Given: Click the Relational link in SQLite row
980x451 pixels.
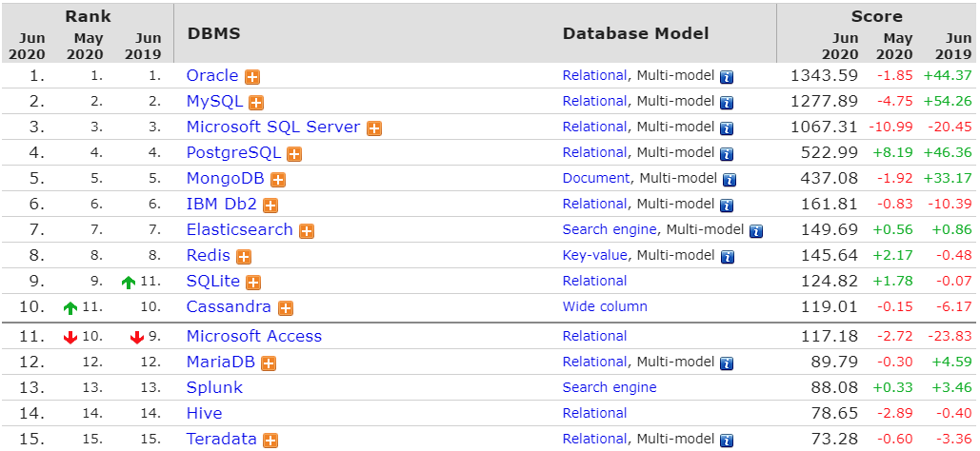Looking at the screenshot, I should 594,281.
